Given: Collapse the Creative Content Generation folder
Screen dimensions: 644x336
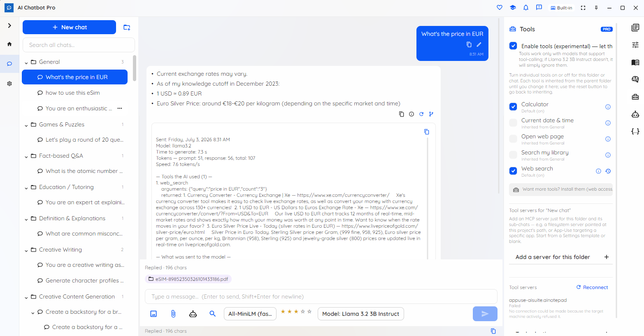Looking at the screenshot, I should click(x=26, y=297).
